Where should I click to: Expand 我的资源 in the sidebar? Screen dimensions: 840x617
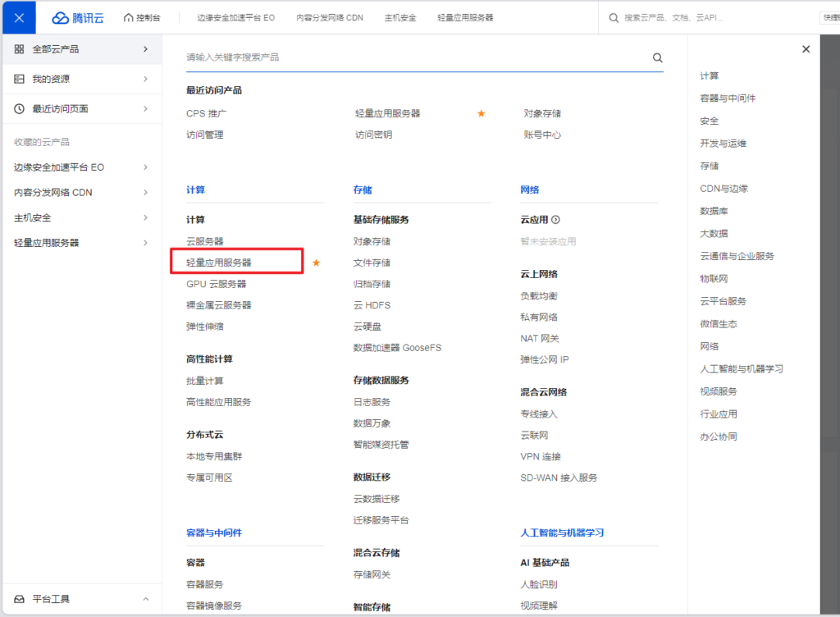pyautogui.click(x=145, y=79)
